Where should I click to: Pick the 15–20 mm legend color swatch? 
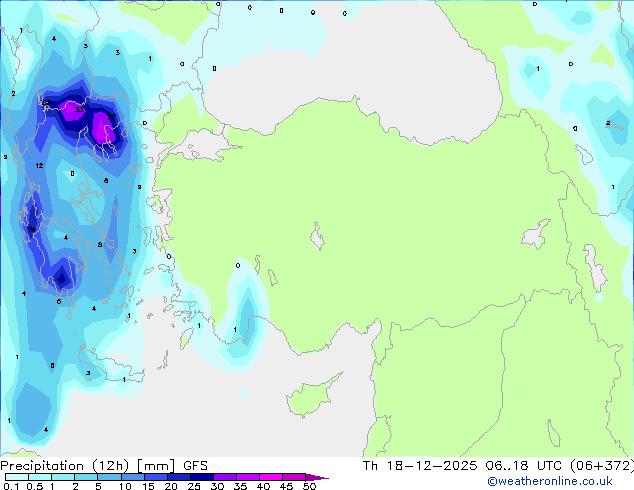156,477
